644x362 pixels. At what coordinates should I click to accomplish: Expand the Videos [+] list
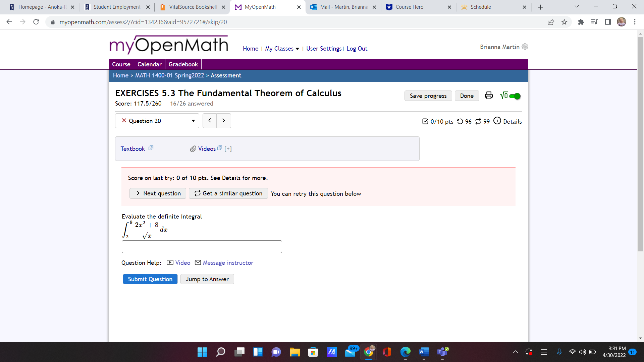(228, 149)
